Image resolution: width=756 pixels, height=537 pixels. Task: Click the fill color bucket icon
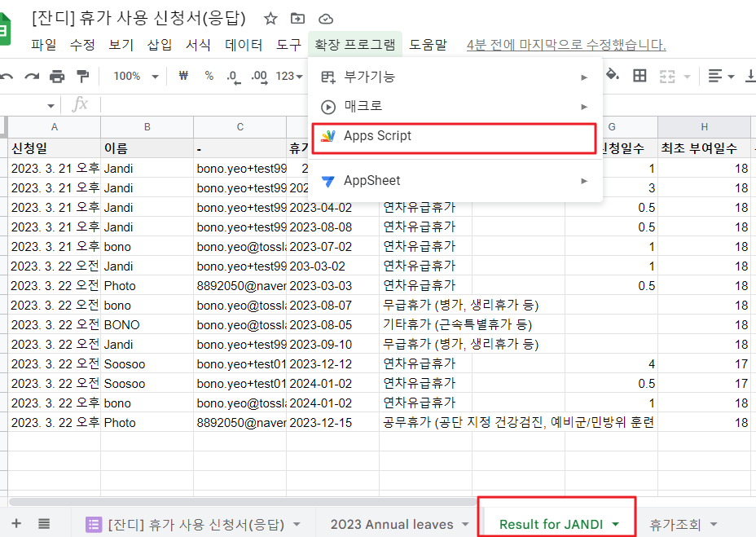613,76
